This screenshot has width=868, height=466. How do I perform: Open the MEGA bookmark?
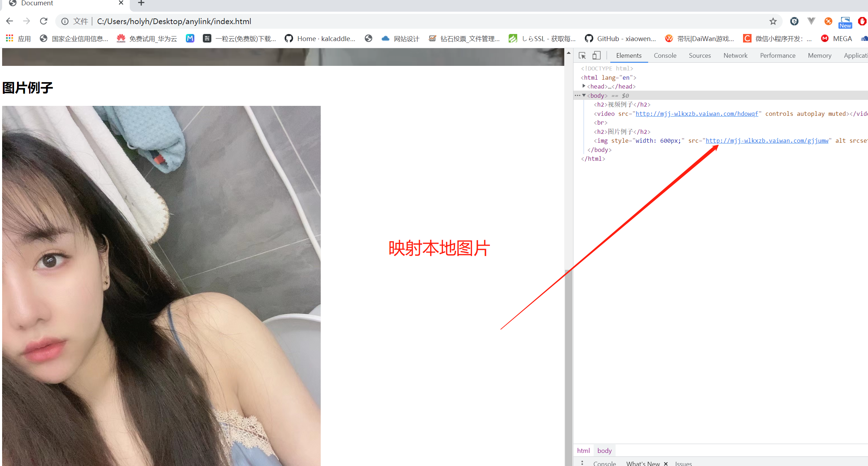coord(843,38)
